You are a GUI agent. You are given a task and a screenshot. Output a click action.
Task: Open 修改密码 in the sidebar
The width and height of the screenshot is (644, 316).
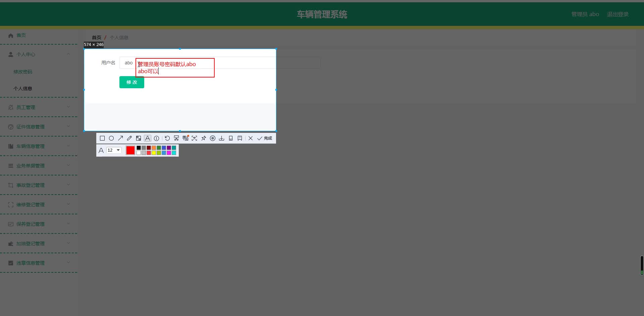coord(23,72)
